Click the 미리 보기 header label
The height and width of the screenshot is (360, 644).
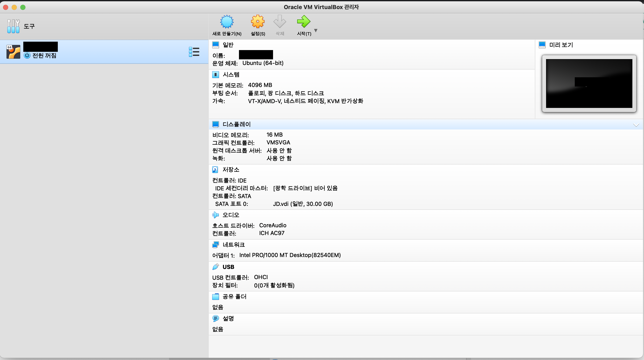[x=561, y=45]
